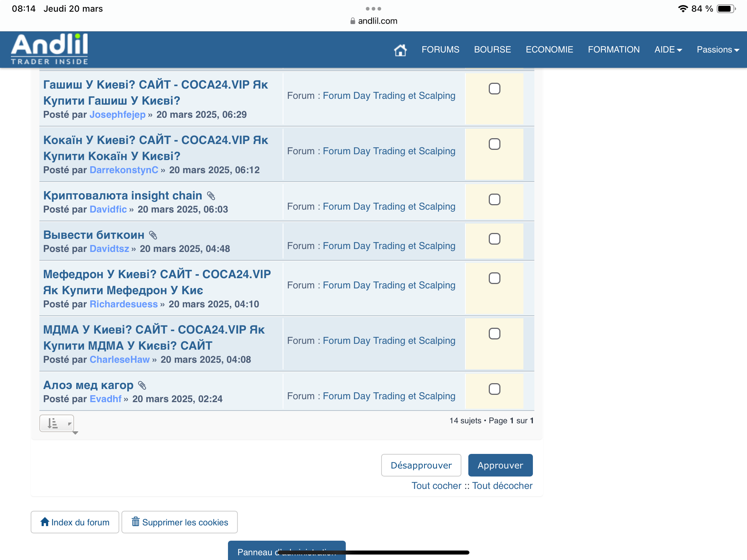Expand the AIDE dropdown menu
Screen dimensions: 747x560
click(x=668, y=50)
